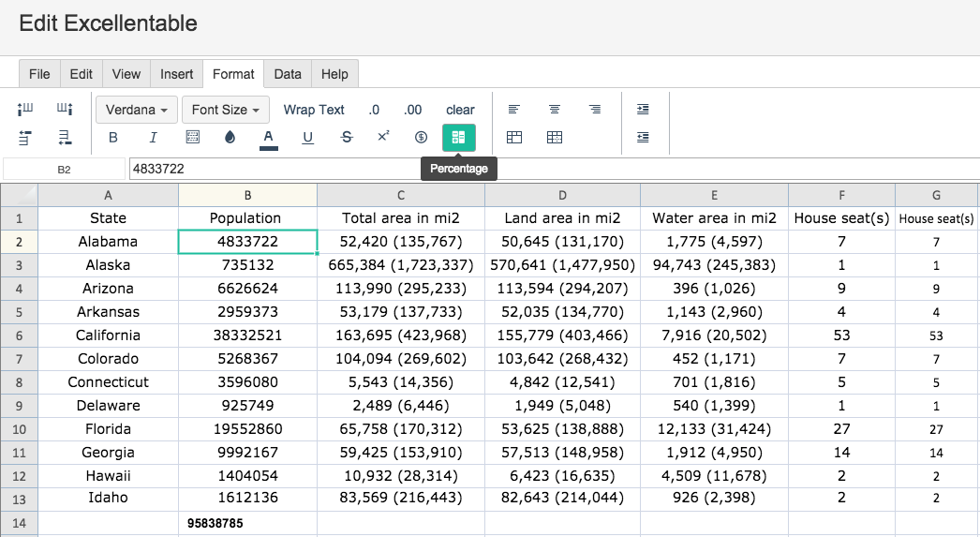
Task: Center align text horizontally
Action: pos(555,110)
